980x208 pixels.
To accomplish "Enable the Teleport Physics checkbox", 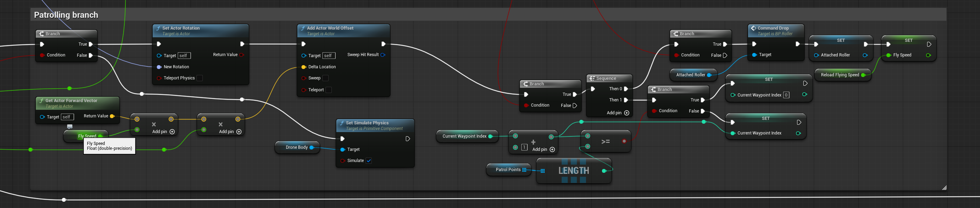I will [200, 78].
